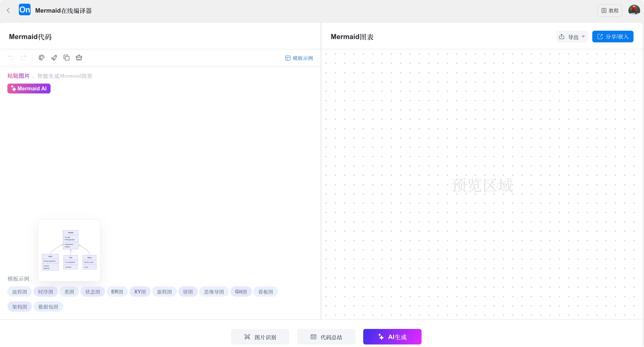Click the 分享/嵌入 share button
Screen dimensions: 644x347
(x=612, y=37)
